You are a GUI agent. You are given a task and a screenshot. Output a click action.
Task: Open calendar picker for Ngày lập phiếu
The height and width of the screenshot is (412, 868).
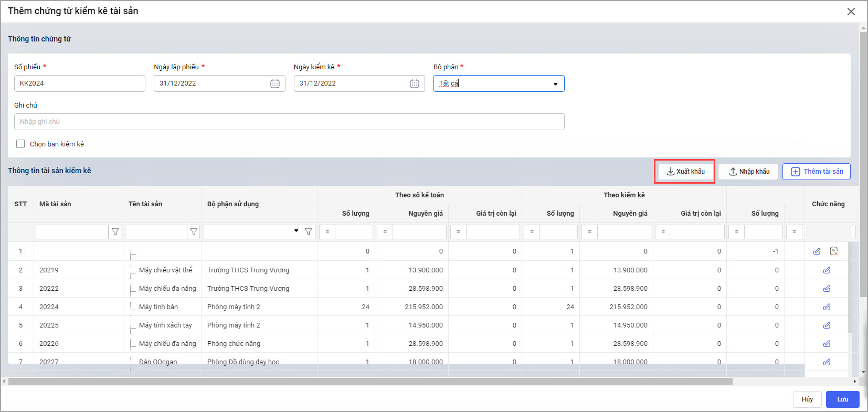[275, 83]
